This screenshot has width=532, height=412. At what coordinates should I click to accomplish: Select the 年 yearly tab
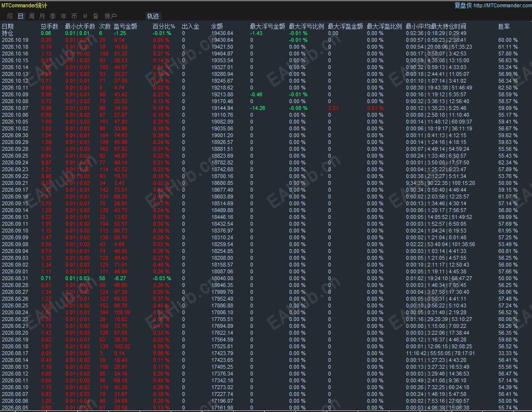coord(63,16)
